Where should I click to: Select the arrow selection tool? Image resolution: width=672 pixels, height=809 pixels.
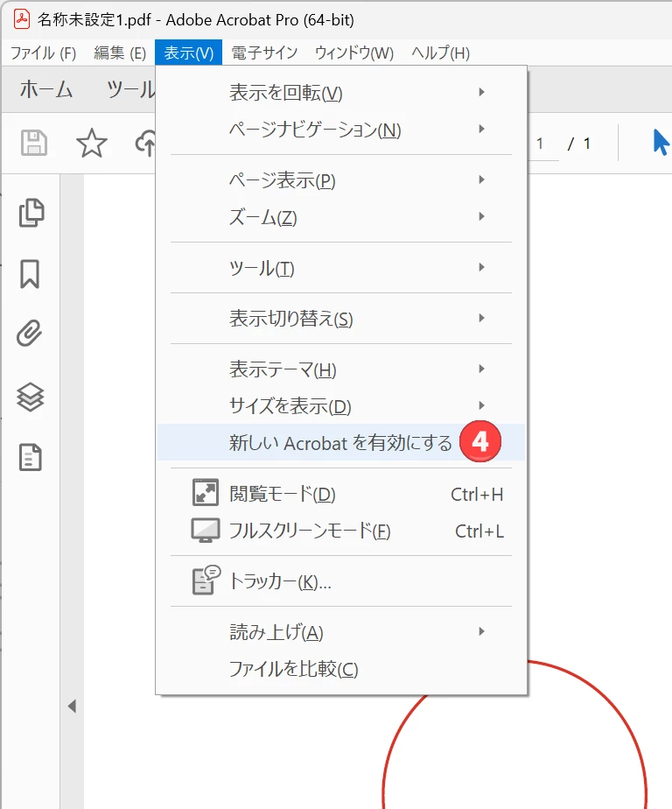[x=661, y=143]
